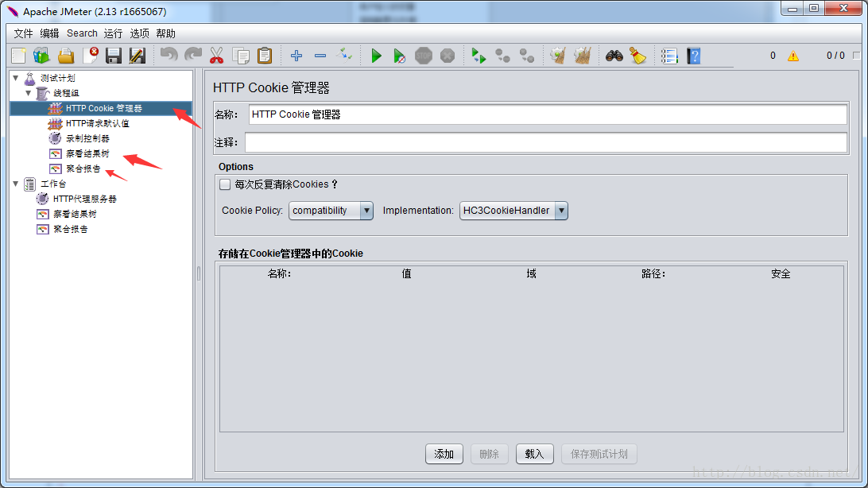
Task: Click the 注释 comment input field
Action: (546, 143)
